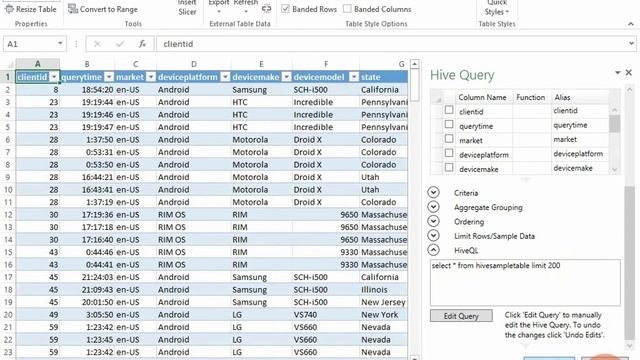This screenshot has height=360, width=640.
Task: Expand the Ordering section
Action: [433, 221]
